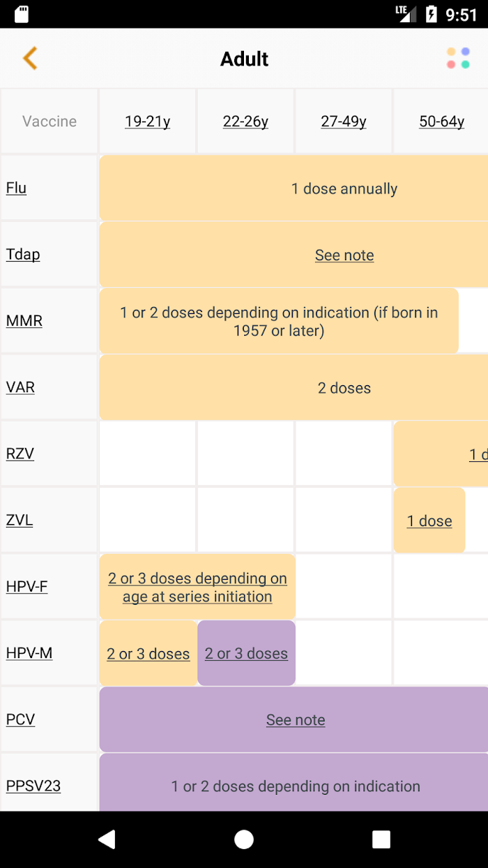Tap the Android home circle button
This screenshot has height=868, width=488.
coord(244,839)
